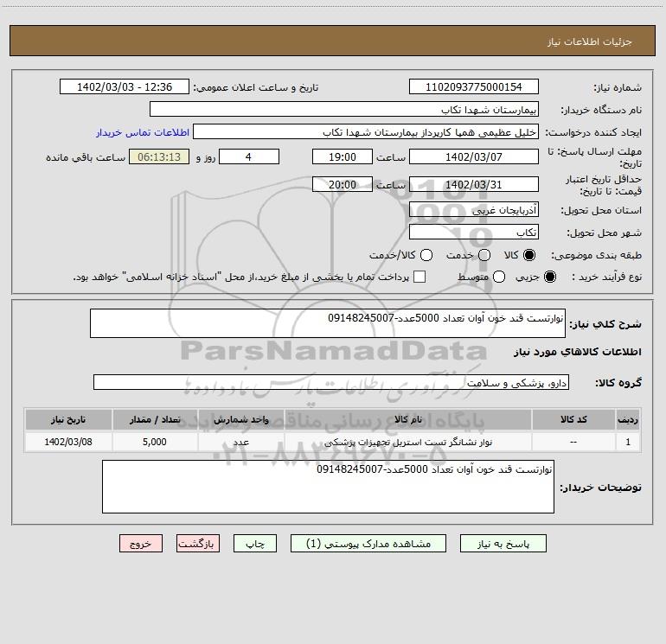
Task: Click row number 1 cell
Action: point(628,442)
